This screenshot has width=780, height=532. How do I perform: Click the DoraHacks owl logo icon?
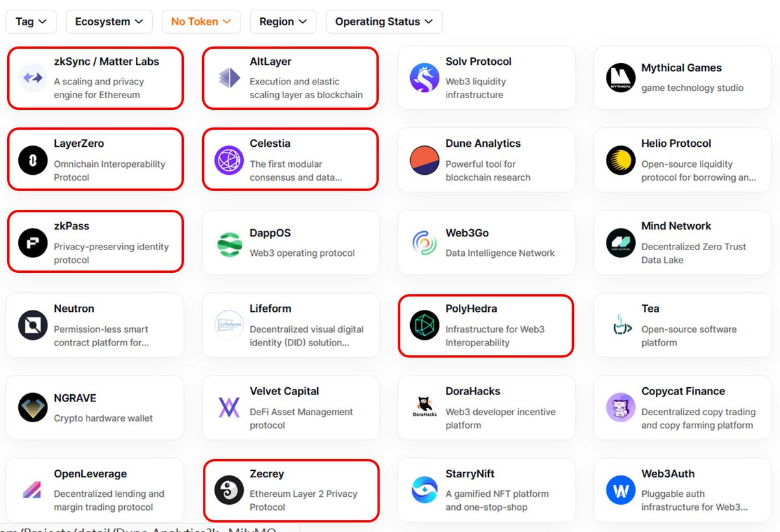click(424, 408)
